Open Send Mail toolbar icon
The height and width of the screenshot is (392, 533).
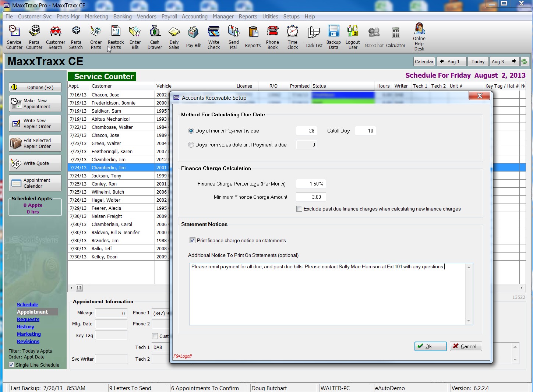pyautogui.click(x=234, y=37)
